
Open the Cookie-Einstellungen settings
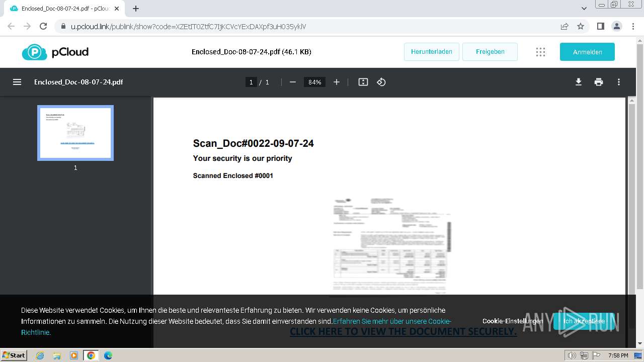[512, 321]
